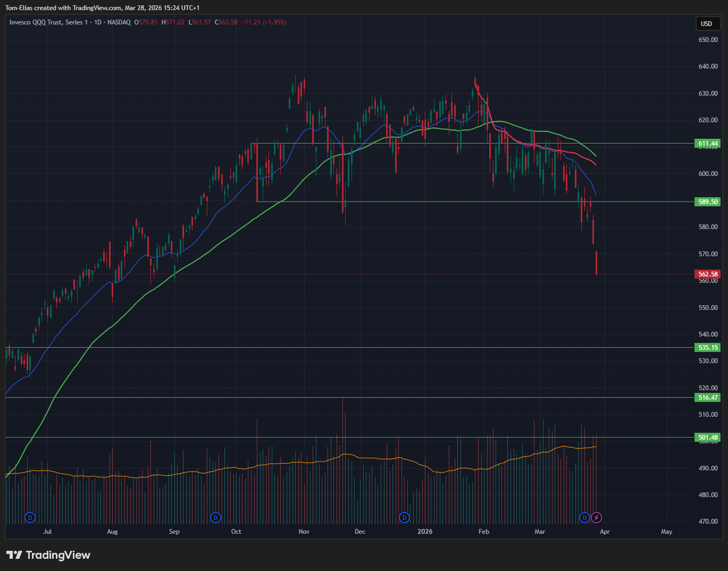Click the change value −11.21 (−1.95%)

click(x=264, y=22)
